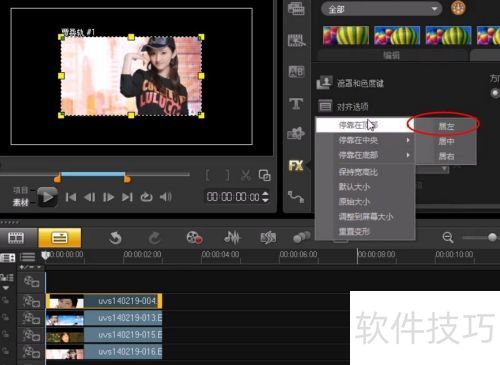The image size is (500, 365).
Task: Click the Home go-to-start button
Action: point(71,197)
